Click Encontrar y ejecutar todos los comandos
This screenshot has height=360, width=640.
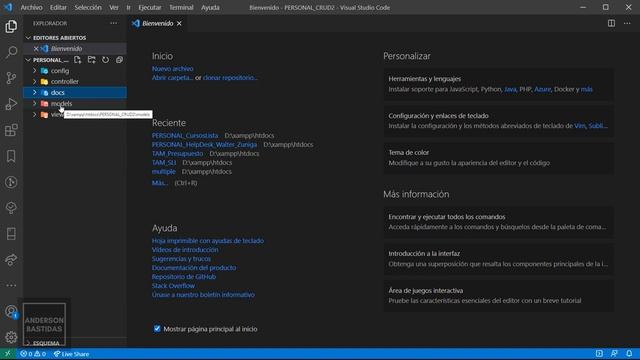pyautogui.click(x=498, y=222)
